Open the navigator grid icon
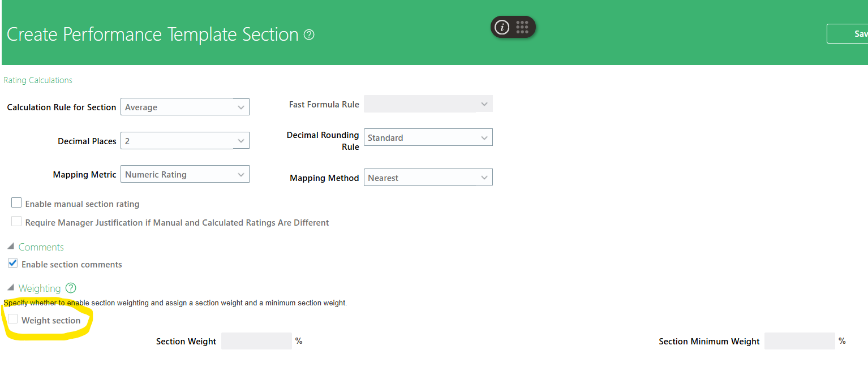Image resolution: width=868 pixels, height=367 pixels. pyautogui.click(x=522, y=27)
